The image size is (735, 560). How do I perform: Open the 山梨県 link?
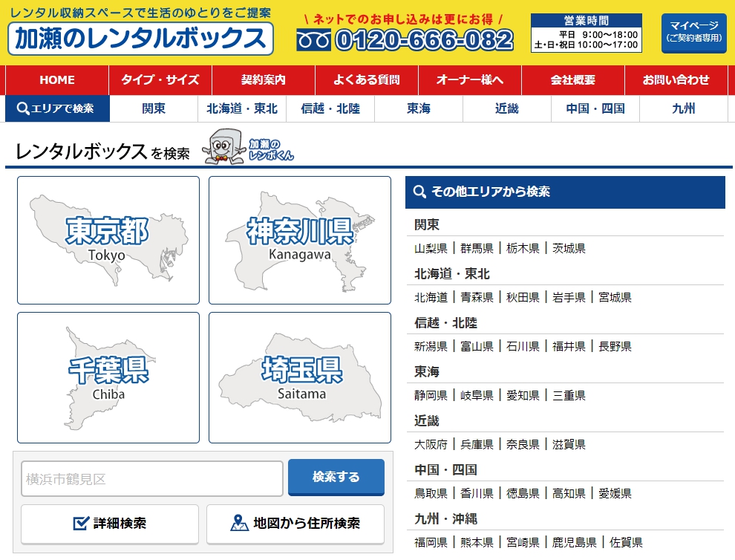(431, 249)
